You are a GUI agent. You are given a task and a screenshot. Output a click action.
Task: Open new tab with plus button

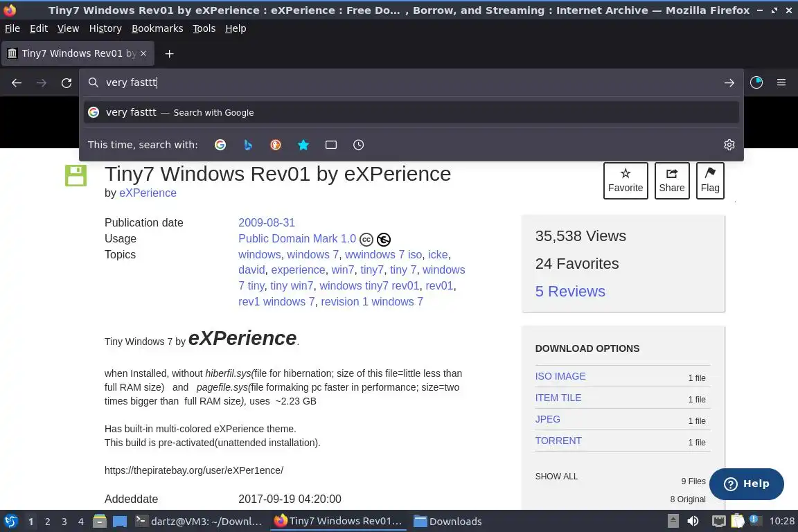tap(170, 53)
